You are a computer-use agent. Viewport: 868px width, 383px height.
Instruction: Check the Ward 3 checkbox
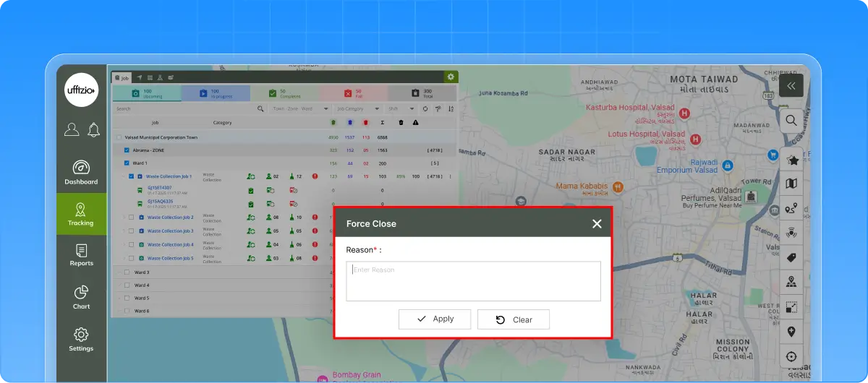(127, 272)
